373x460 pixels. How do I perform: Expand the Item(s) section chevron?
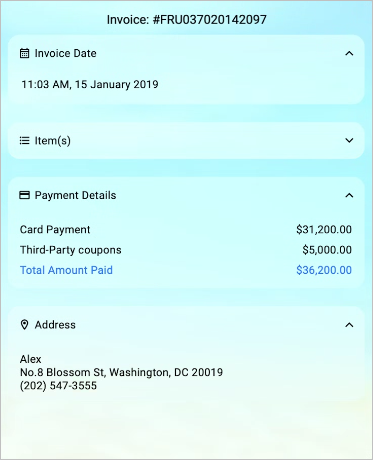point(349,141)
